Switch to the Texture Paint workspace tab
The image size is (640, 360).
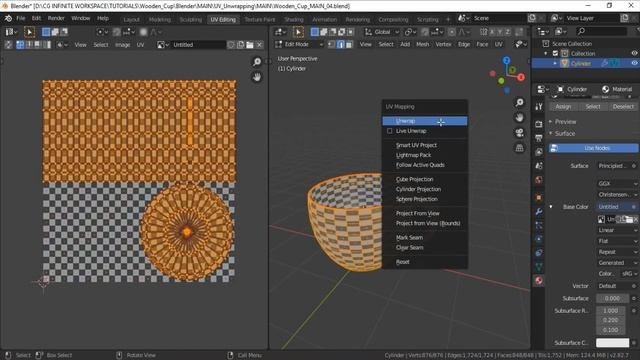point(260,19)
